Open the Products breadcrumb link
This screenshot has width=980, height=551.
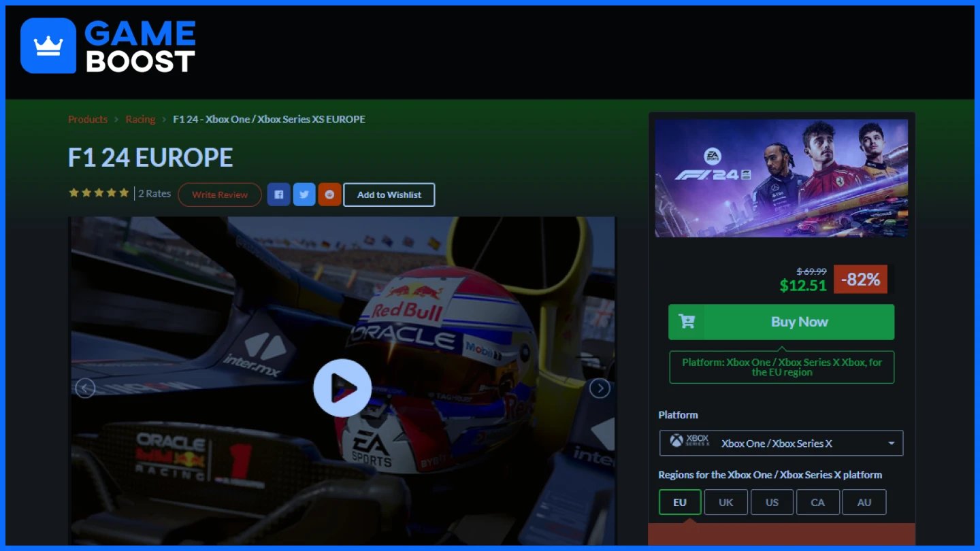tap(88, 119)
